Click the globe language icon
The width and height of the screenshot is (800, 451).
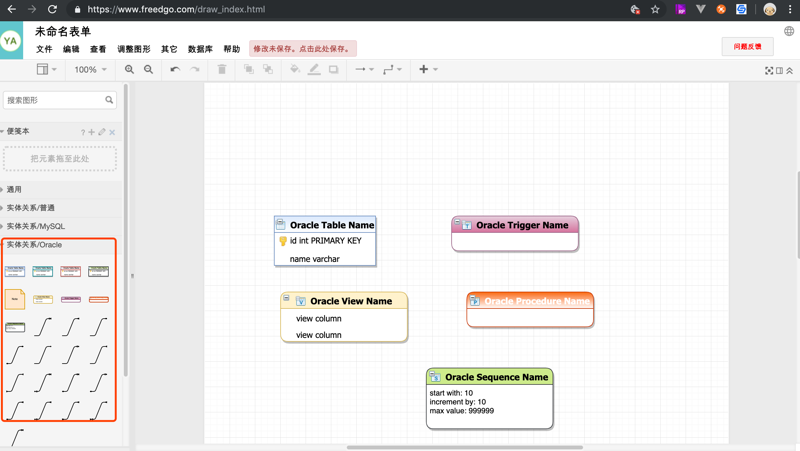point(789,31)
